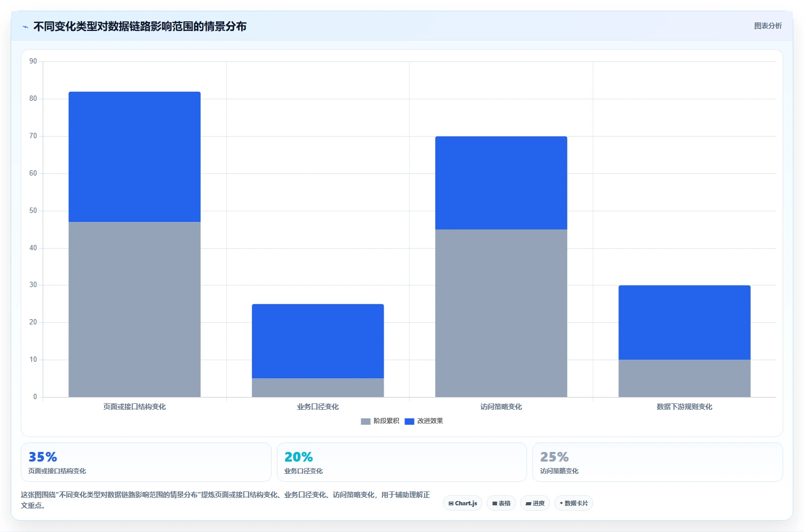The width and height of the screenshot is (804, 532).
Task: Click the x-axis label 业务口径变化
Action: [318, 407]
